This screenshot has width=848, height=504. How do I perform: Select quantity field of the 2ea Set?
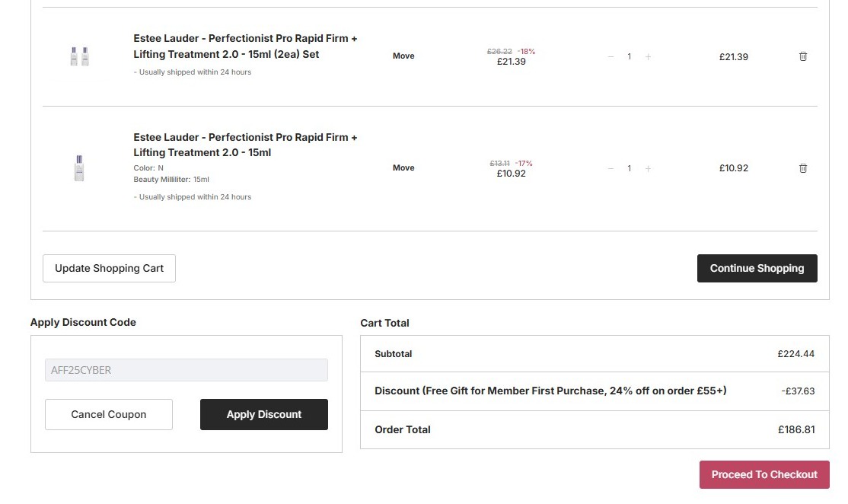[630, 56]
